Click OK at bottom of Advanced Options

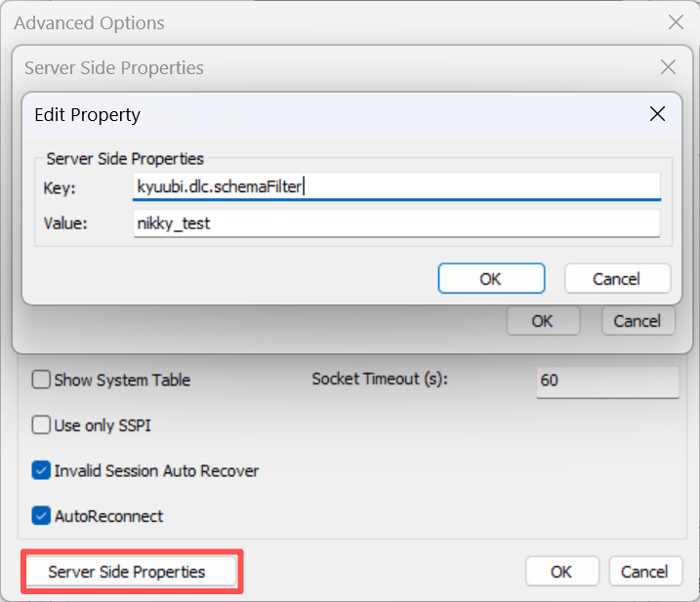click(560, 572)
